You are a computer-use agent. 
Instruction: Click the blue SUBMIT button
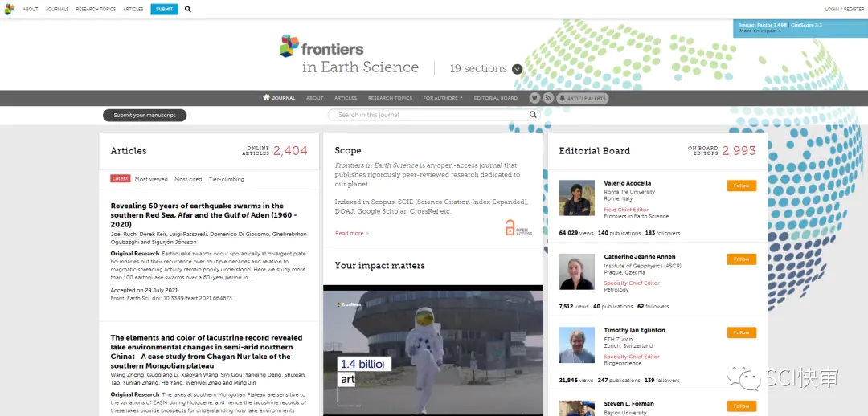(x=165, y=9)
